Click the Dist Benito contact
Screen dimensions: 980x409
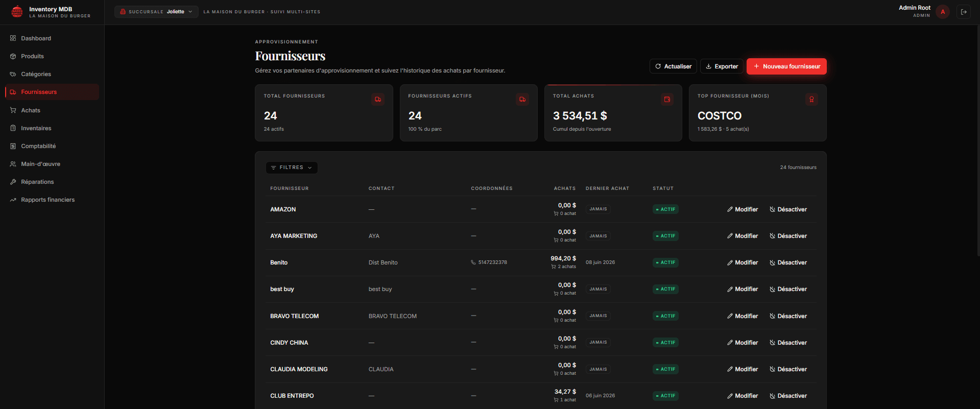click(383, 262)
